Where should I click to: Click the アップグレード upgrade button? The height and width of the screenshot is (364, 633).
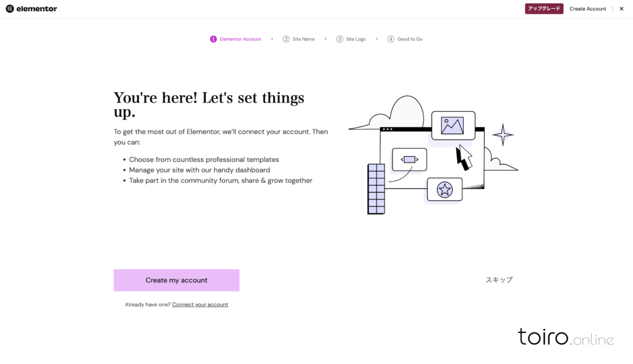pyautogui.click(x=544, y=9)
